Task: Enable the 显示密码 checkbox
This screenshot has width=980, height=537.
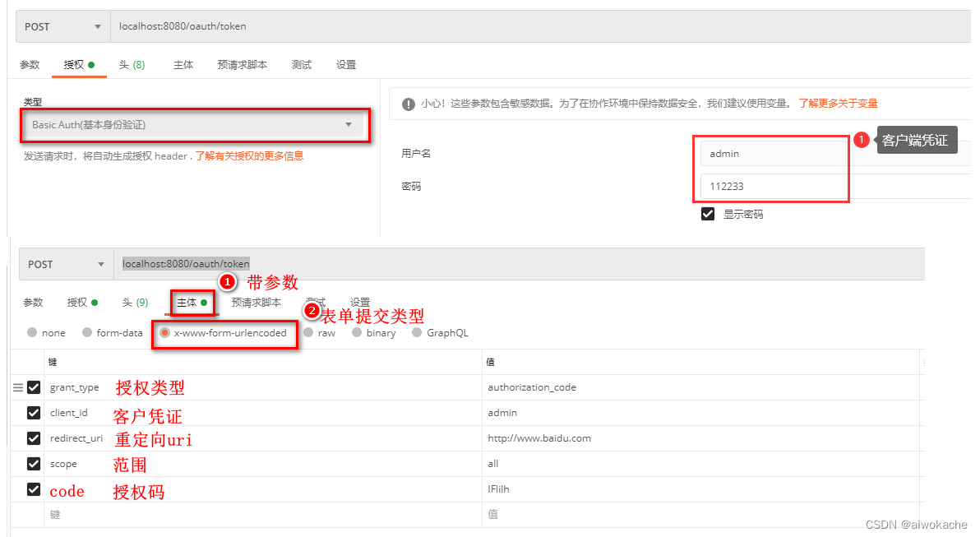Action: pos(708,214)
